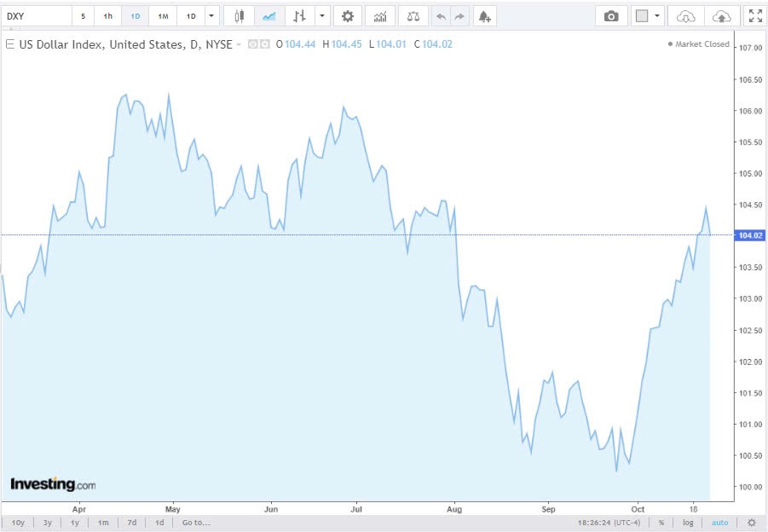The image size is (768, 532).
Task: Enter fullscreen using the expand arrows icon
Action: click(754, 15)
